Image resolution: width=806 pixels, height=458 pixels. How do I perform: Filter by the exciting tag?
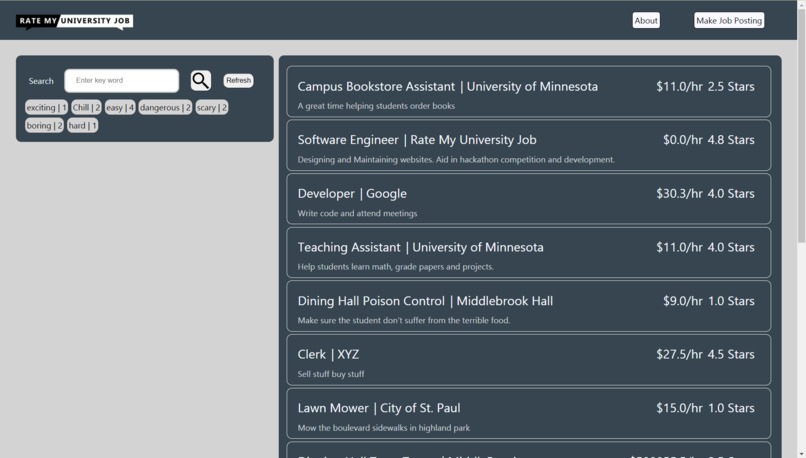(46, 107)
